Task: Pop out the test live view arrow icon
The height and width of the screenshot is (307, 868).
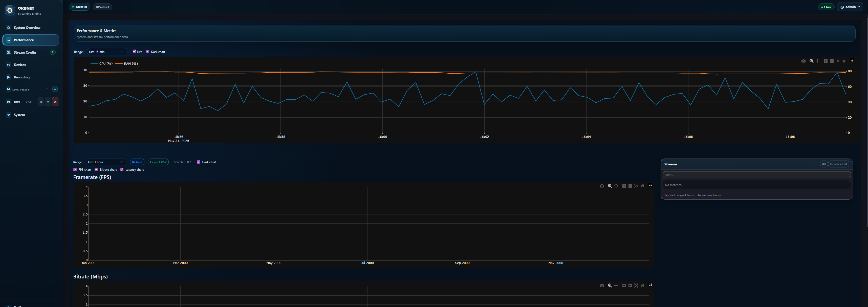Action: 48,102
